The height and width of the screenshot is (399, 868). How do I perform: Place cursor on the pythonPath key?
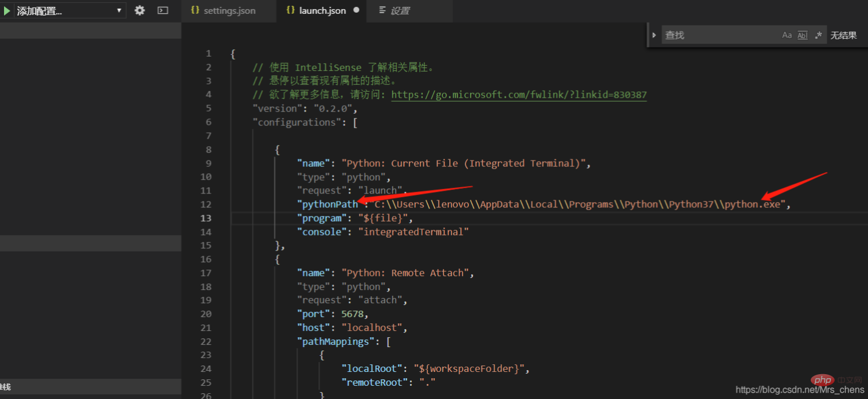(327, 204)
